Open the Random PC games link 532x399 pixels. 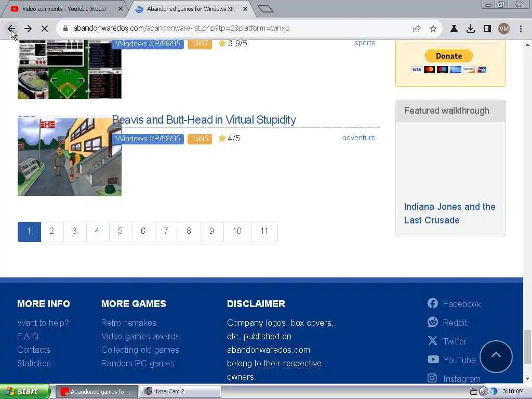coord(138,363)
